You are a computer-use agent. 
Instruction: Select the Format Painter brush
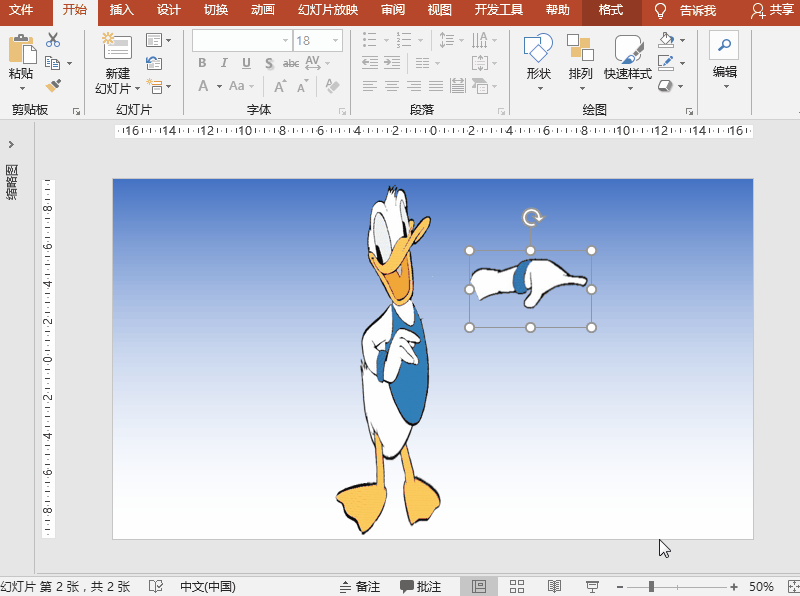tap(53, 85)
